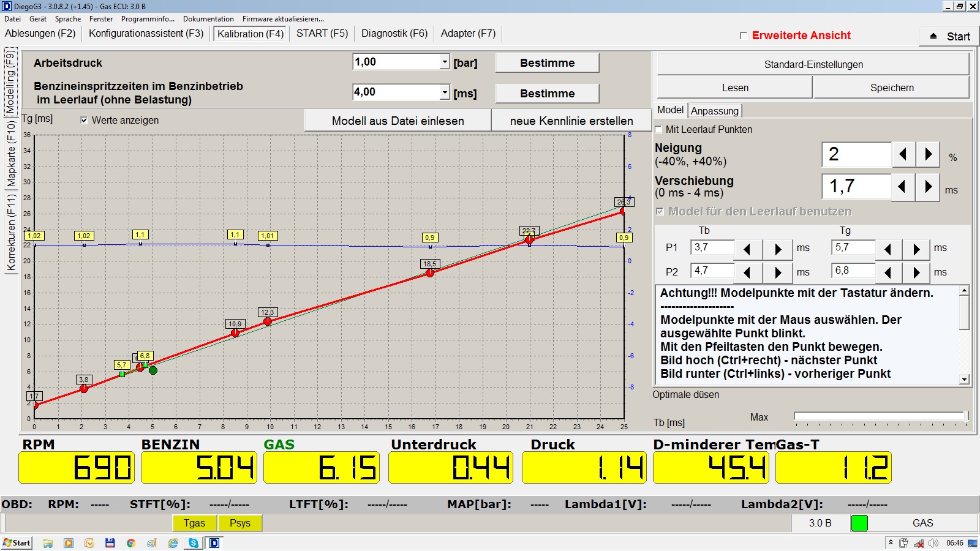
Task: Select the 12,3 red model point
Action: point(268,321)
